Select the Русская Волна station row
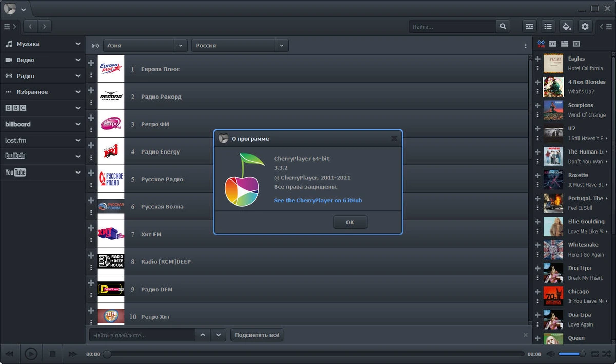 pyautogui.click(x=307, y=206)
